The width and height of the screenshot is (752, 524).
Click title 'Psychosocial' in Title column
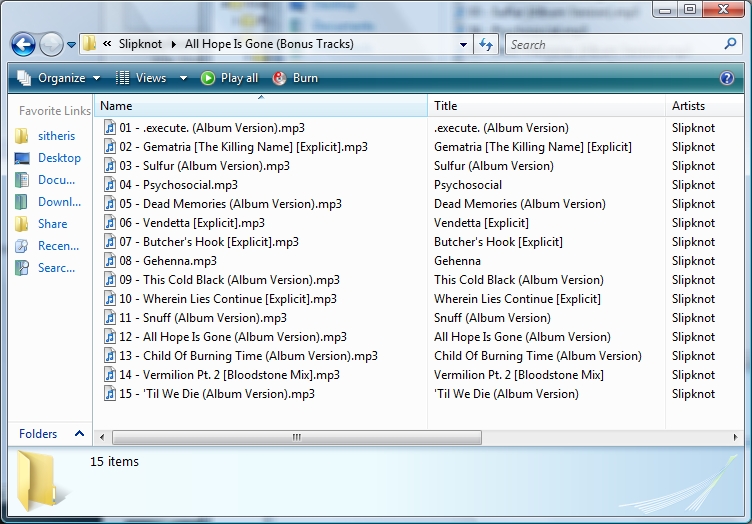coord(468,185)
